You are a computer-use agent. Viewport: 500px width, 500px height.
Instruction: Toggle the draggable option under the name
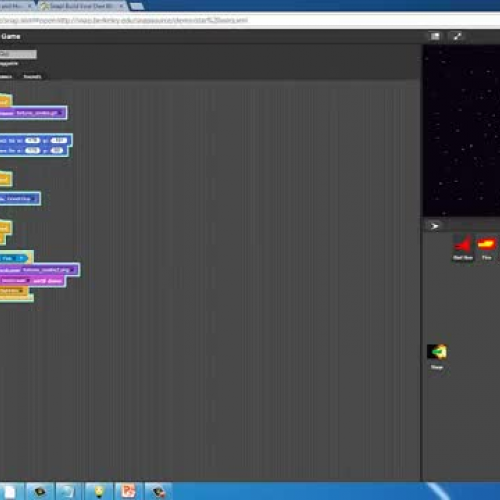tap(9, 63)
